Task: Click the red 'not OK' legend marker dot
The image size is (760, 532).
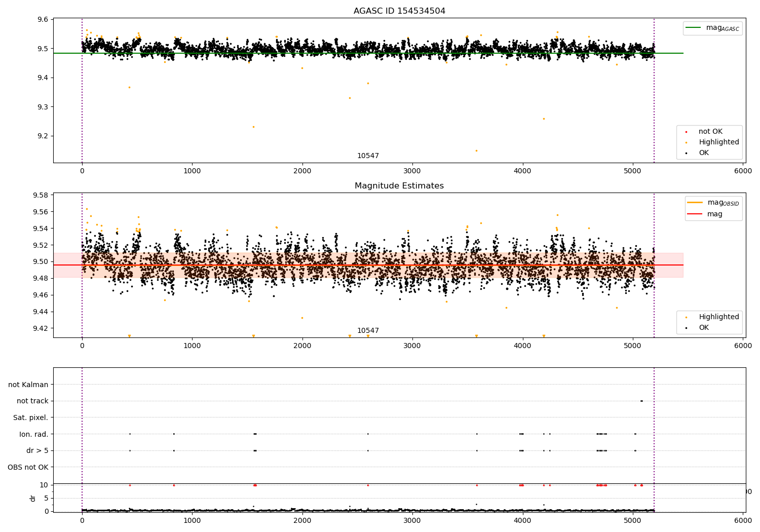Action: [x=686, y=132]
